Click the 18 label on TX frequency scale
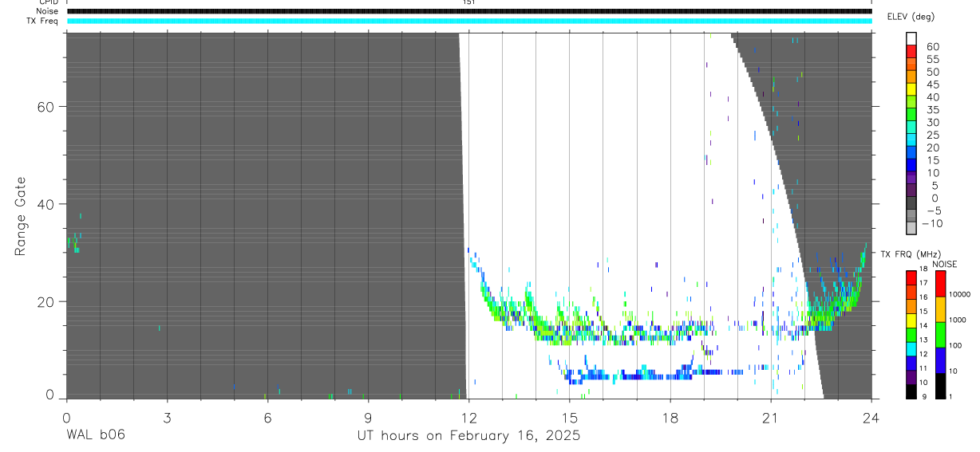The width and height of the screenshot is (980, 452). coord(923,269)
